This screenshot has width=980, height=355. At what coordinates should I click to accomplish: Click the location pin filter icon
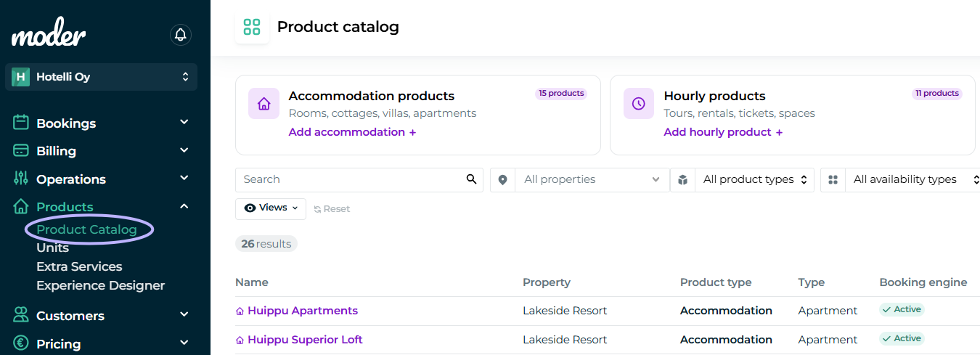(503, 179)
